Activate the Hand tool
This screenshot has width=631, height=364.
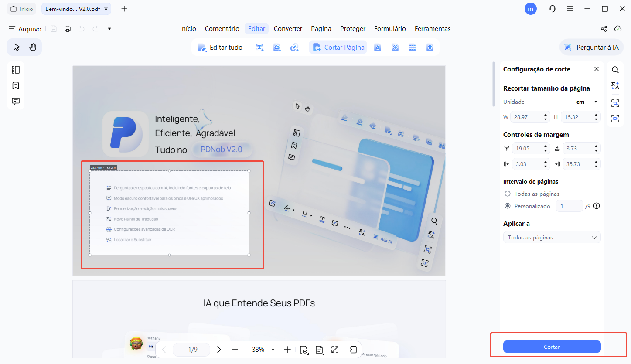point(34,47)
